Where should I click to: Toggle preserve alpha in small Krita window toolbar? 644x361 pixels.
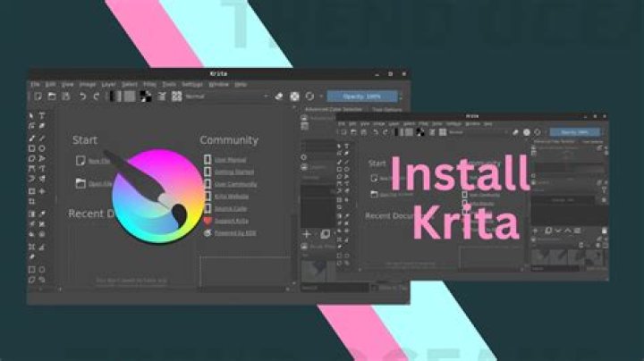tap(527, 132)
